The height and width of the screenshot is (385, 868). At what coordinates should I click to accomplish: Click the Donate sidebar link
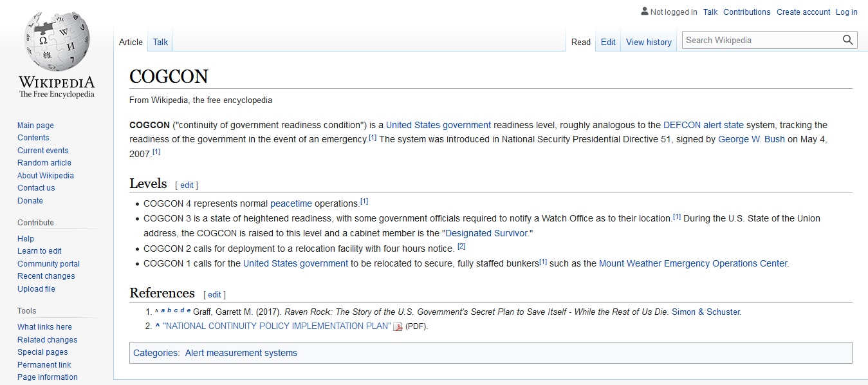tap(30, 201)
